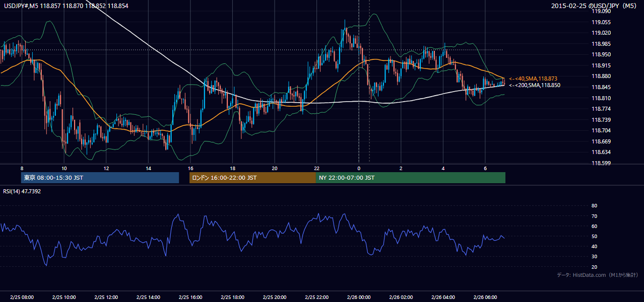This screenshot has height=302, width=644.
Task: Click the 118.739 price axis label
Action: [602, 120]
